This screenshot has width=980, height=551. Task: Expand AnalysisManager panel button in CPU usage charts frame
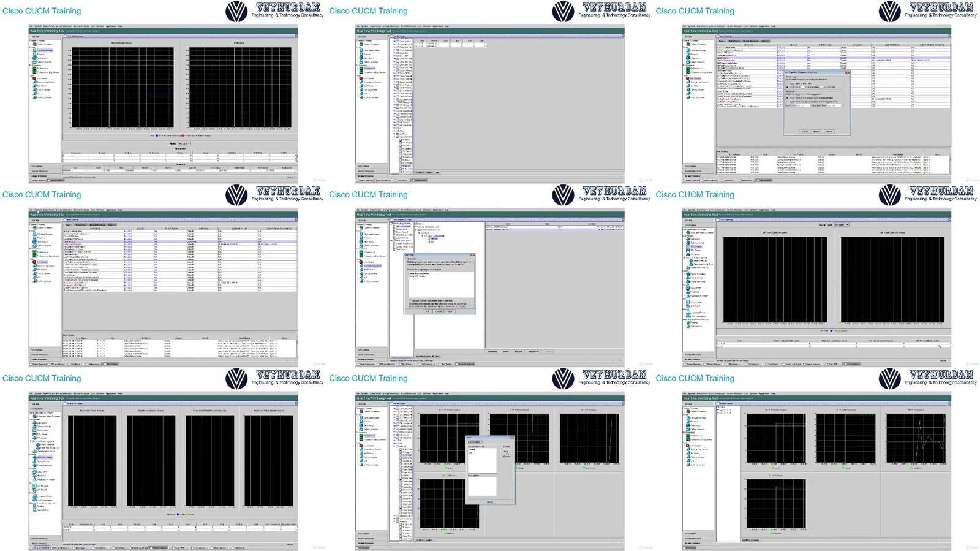[x=45, y=171]
